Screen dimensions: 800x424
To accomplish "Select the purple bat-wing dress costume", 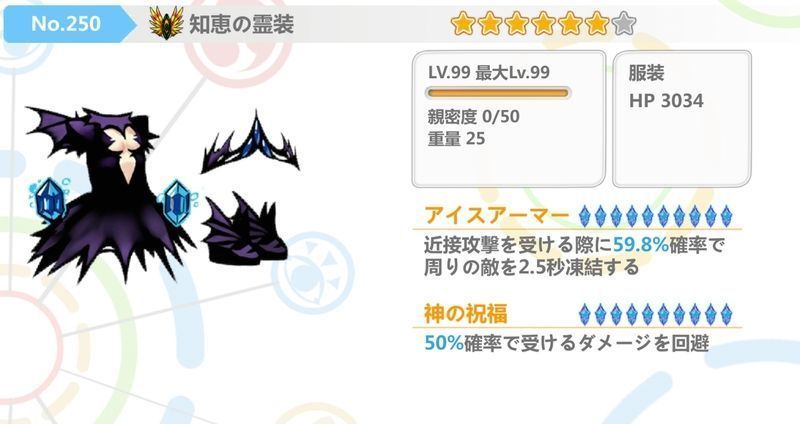I will tap(108, 196).
